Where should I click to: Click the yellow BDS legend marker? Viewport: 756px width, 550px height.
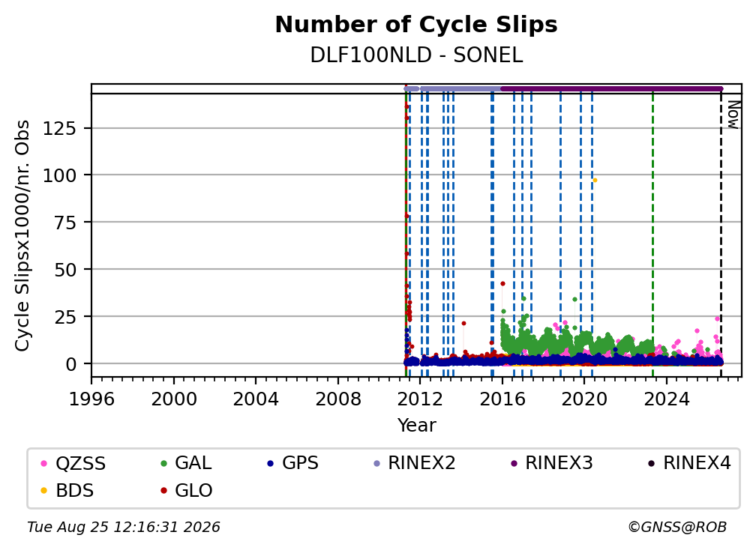pyautogui.click(x=43, y=491)
